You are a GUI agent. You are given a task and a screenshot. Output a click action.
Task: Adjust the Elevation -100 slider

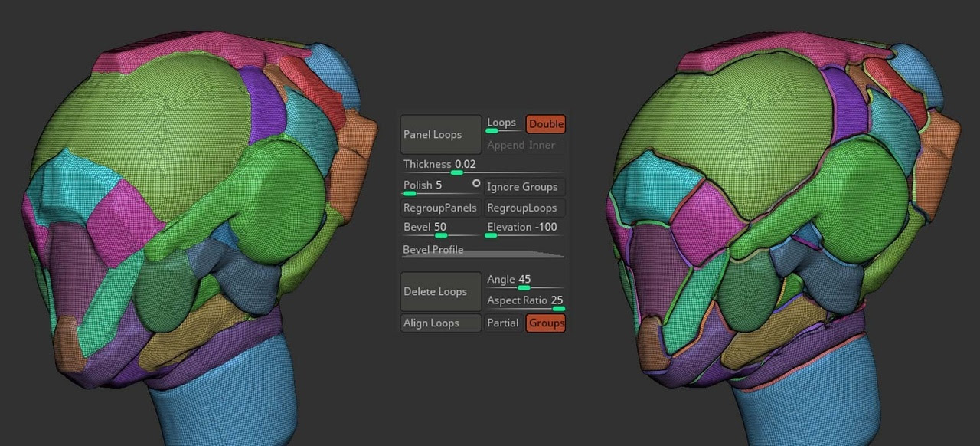(x=524, y=228)
